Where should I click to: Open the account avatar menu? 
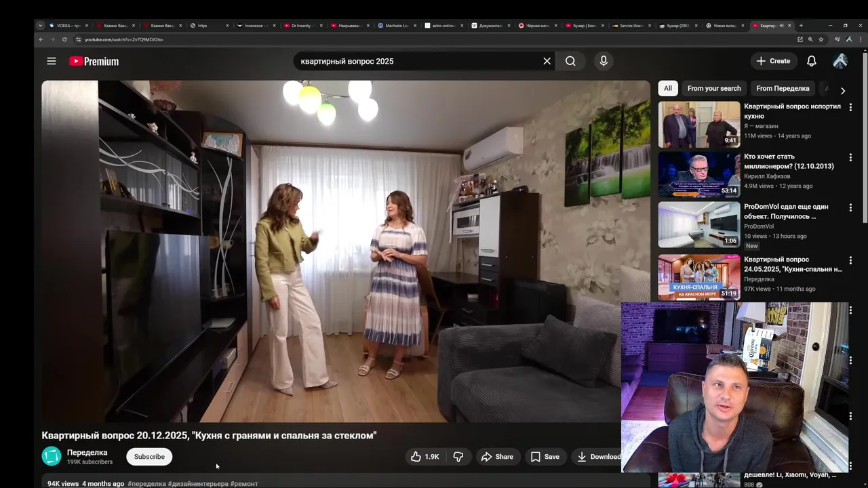(x=840, y=61)
